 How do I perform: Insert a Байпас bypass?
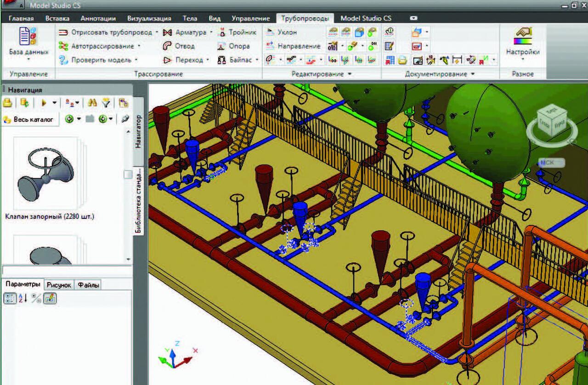[234, 60]
